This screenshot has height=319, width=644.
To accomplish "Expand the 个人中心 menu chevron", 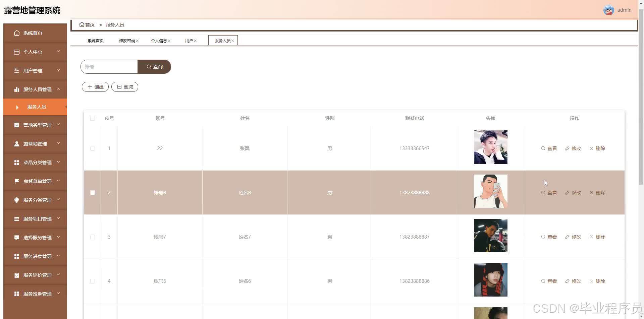I will point(58,52).
